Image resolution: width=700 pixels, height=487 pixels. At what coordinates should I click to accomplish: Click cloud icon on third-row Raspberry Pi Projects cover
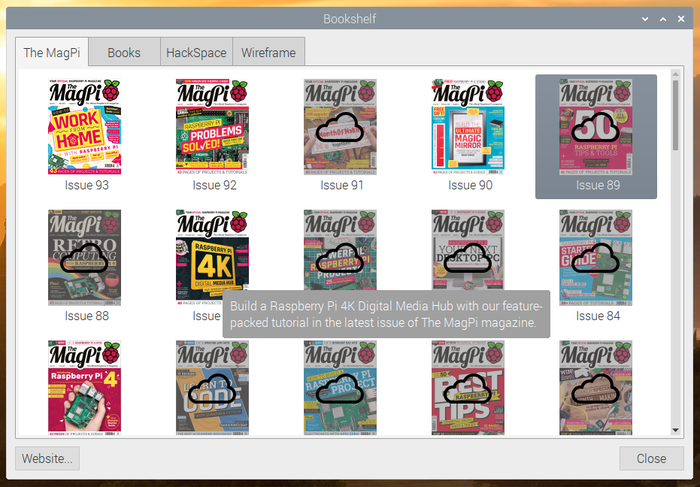click(x=340, y=388)
